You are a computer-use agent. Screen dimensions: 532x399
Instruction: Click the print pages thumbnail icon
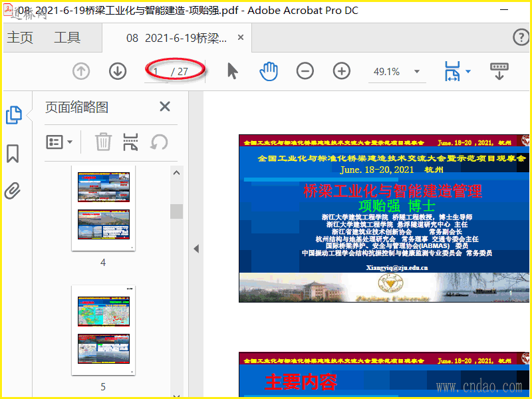tap(130, 142)
